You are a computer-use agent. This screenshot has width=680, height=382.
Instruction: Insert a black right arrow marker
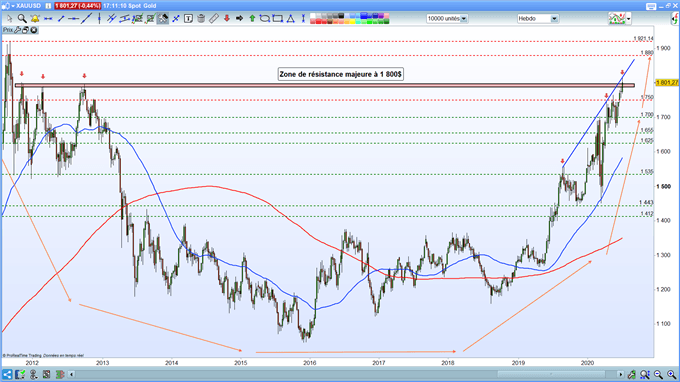coord(239,19)
